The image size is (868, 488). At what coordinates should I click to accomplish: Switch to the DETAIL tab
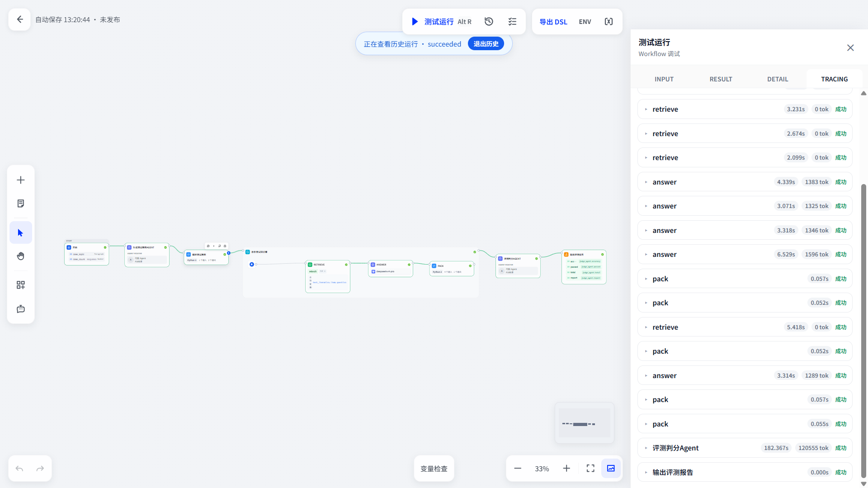778,79
